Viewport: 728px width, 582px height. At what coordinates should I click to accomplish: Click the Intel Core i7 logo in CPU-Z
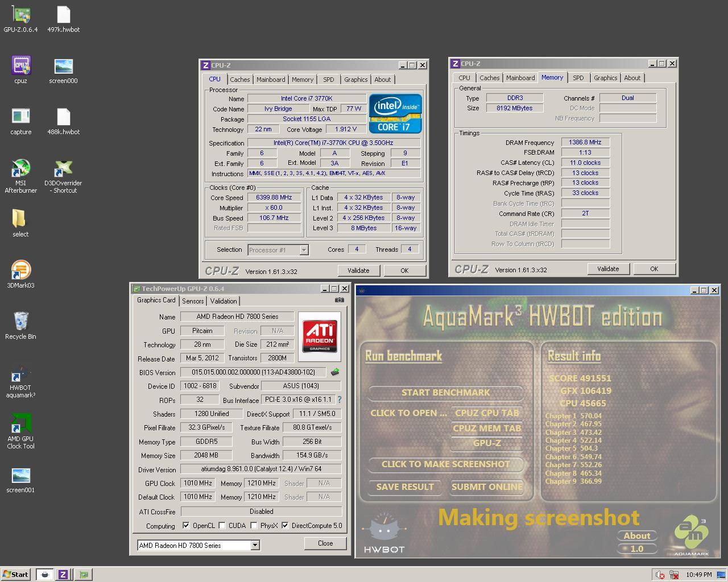click(395, 113)
